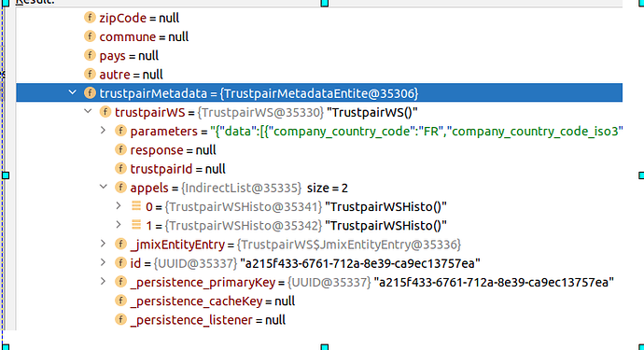Select the trustpairId = null row
This screenshot has width=644, height=350.
[x=178, y=169]
